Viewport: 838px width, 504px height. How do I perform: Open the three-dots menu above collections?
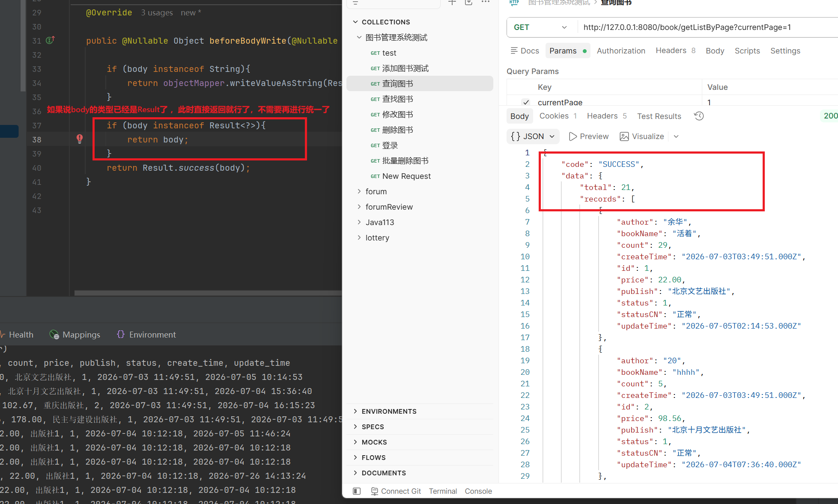485,3
